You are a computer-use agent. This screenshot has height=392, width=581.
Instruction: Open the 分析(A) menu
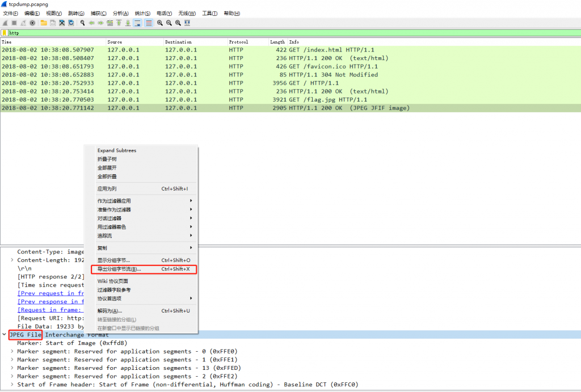pyautogui.click(x=120, y=14)
